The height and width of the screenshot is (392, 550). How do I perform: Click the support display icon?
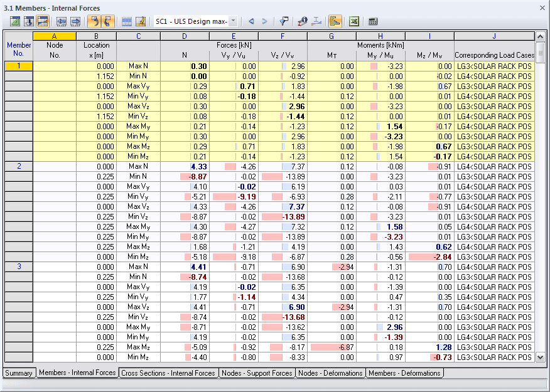[316, 21]
